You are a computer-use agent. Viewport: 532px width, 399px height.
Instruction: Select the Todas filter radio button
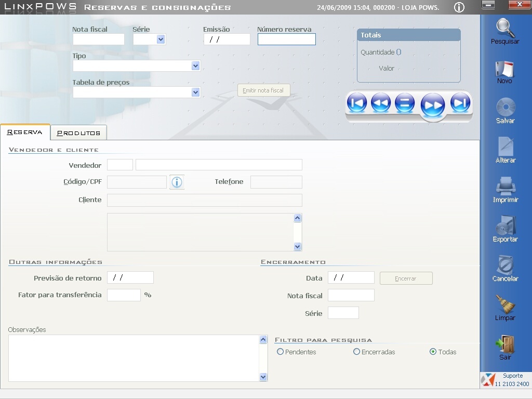click(x=433, y=352)
